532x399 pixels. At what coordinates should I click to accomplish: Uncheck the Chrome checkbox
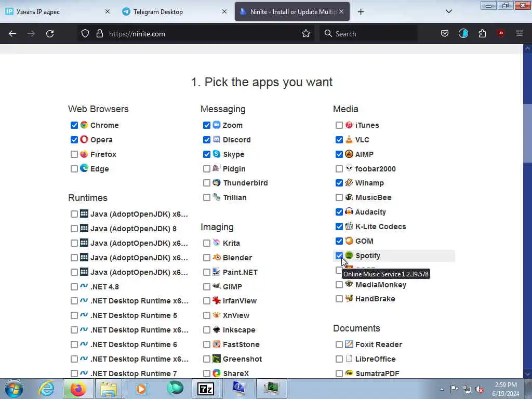pyautogui.click(x=74, y=125)
